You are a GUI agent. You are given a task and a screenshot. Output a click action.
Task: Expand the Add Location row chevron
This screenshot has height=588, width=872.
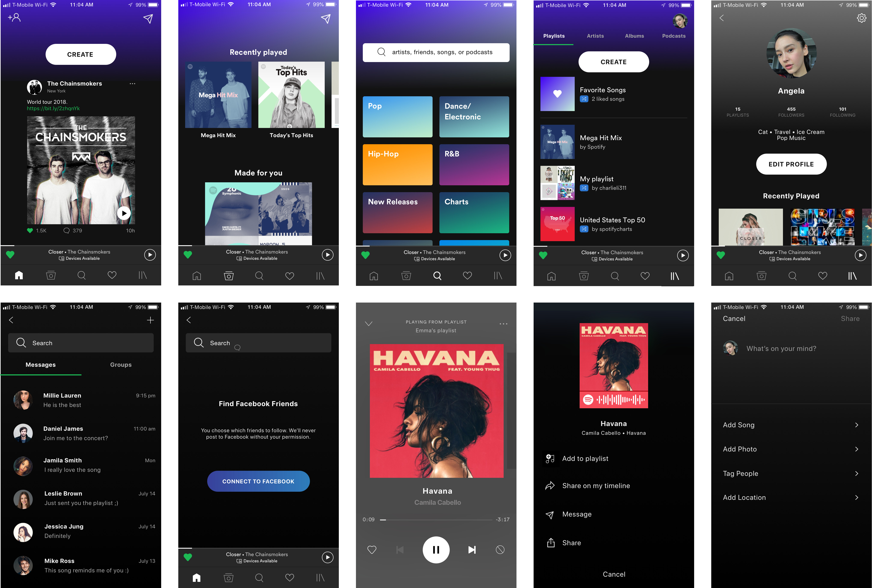[857, 497]
